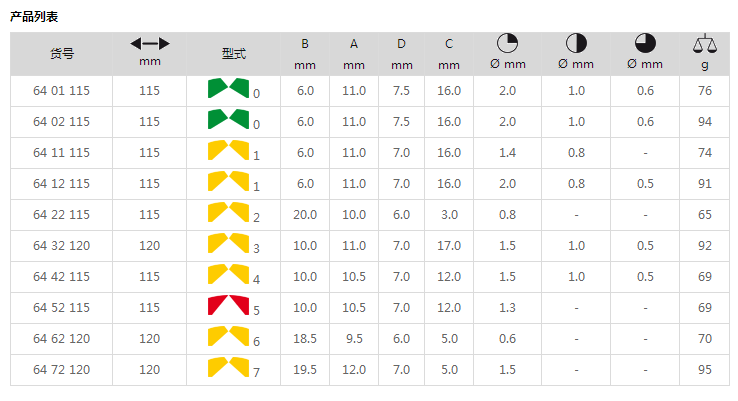
Task: Click yellow jaw type 2 icon
Action: [x=228, y=212]
